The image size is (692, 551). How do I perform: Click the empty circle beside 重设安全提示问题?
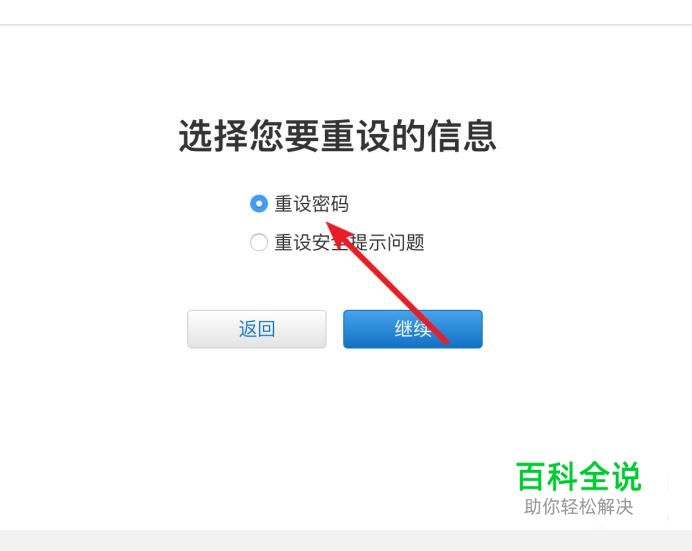point(259,242)
